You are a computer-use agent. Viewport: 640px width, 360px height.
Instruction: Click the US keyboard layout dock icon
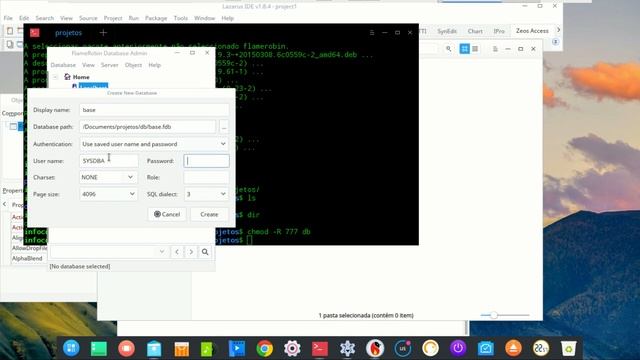(x=403, y=349)
